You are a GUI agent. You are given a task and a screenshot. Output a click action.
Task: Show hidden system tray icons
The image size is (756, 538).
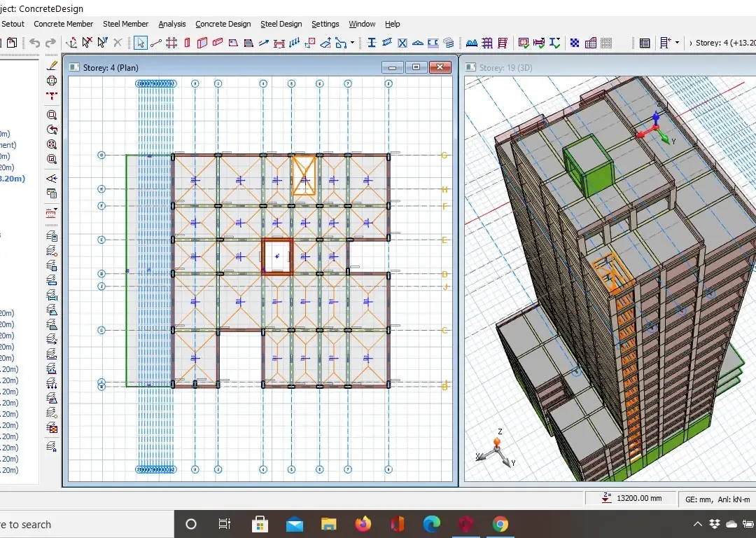click(698, 524)
